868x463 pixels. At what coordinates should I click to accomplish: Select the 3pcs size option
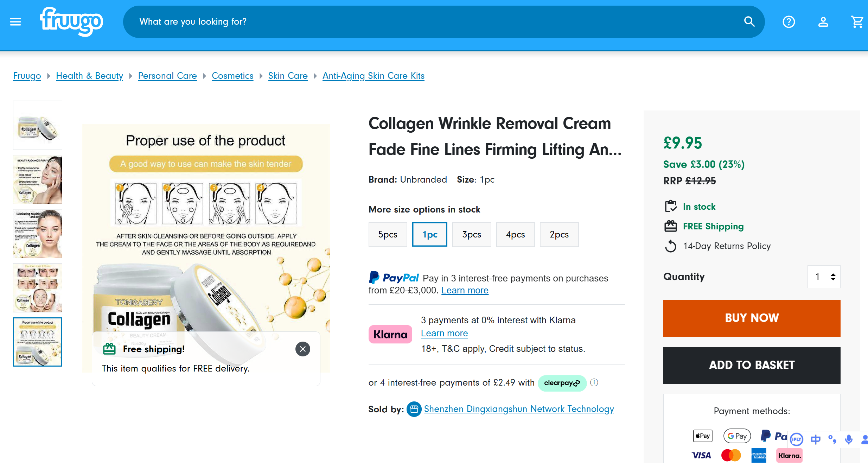(471, 235)
